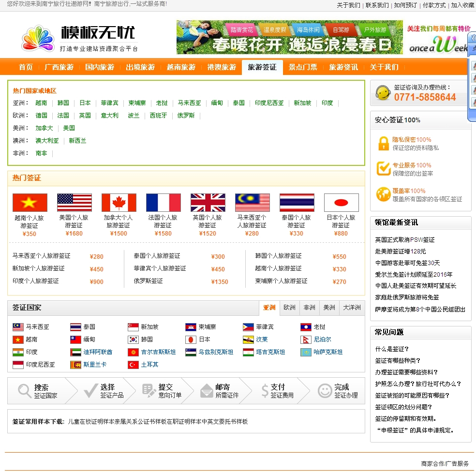Click 加入收藏 in the top bar

(x=462, y=5)
